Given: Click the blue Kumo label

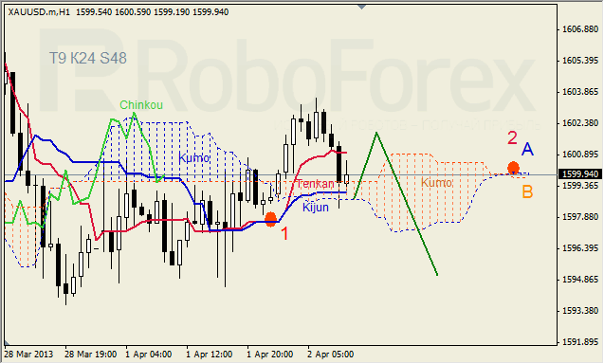Looking at the screenshot, I should point(193,158).
